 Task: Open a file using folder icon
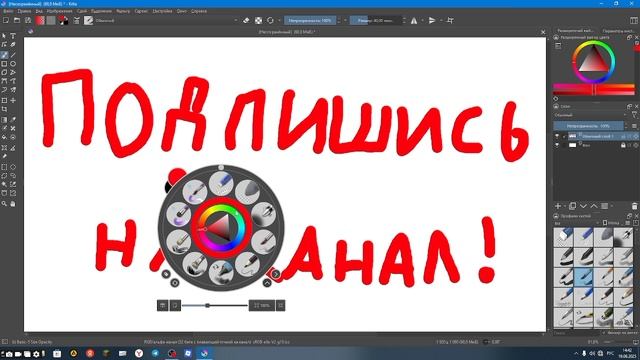[x=17, y=20]
